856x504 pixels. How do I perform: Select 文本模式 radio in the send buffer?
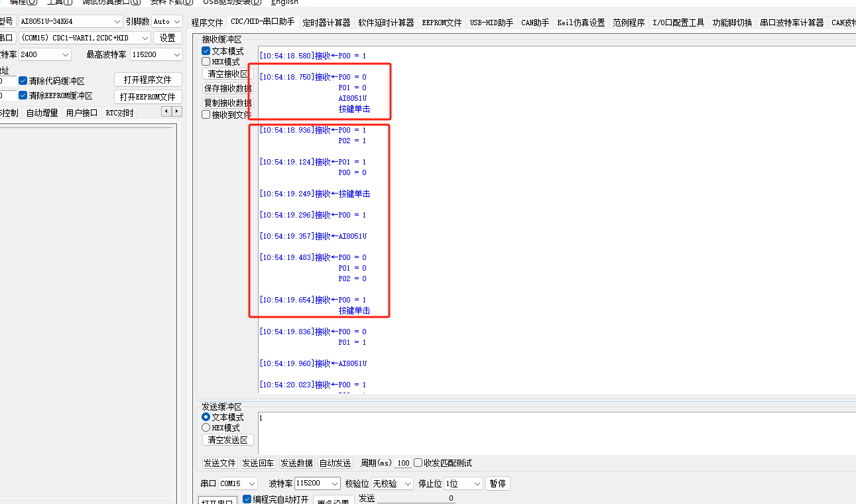click(206, 417)
